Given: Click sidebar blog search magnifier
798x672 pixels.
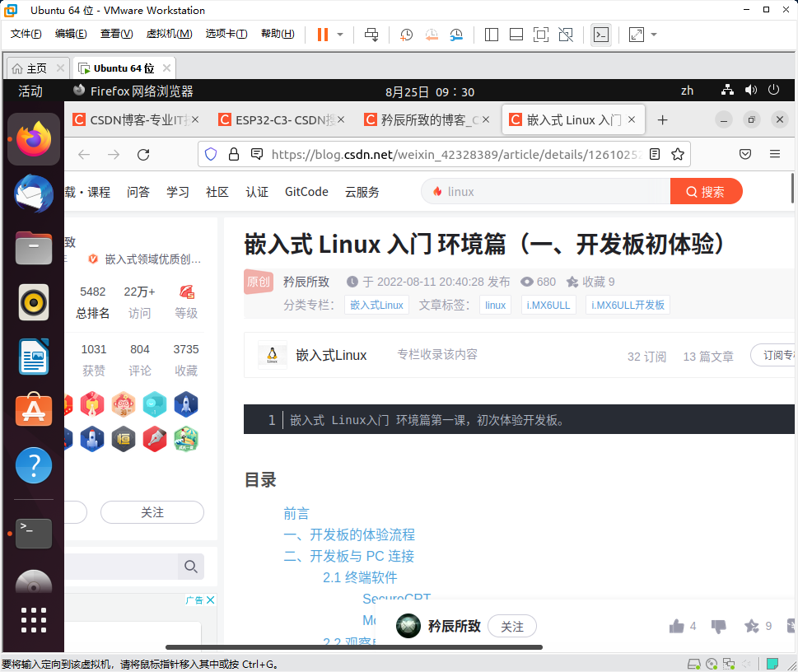Looking at the screenshot, I should pyautogui.click(x=191, y=566).
